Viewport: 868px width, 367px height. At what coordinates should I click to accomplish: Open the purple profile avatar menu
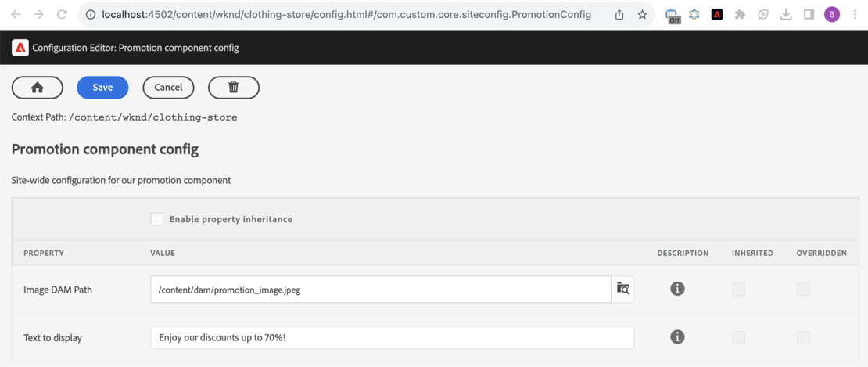832,15
